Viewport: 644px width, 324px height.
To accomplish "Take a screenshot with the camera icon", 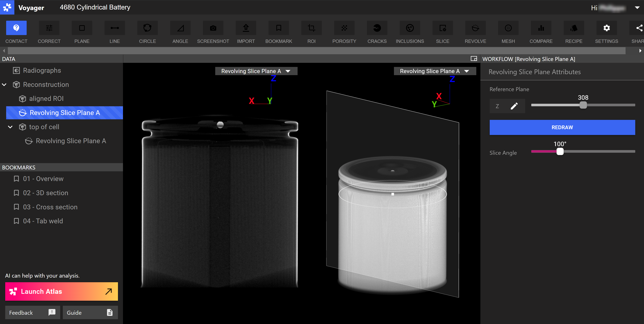I will [213, 28].
